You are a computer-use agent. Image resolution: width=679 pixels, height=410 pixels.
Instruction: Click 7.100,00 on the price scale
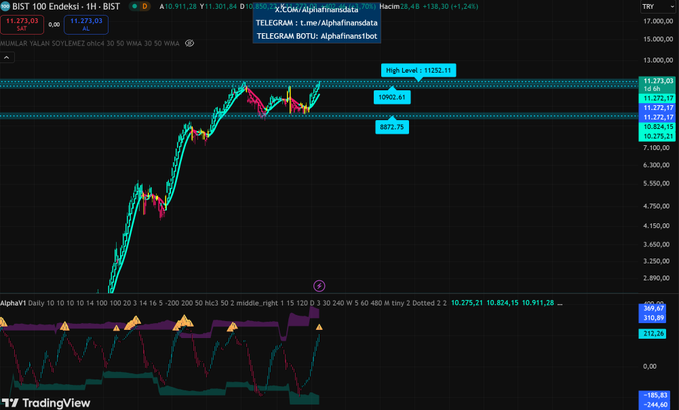[x=658, y=148]
